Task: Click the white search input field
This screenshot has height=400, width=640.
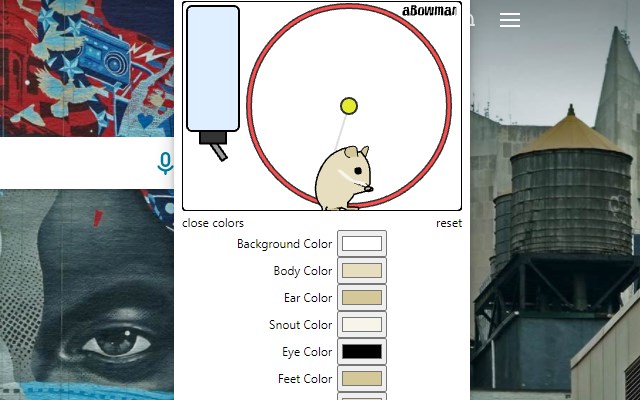Action: [x=78, y=163]
